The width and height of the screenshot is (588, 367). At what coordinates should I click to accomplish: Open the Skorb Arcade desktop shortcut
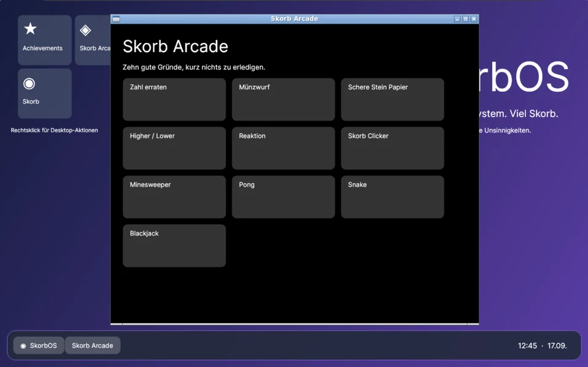pyautogui.click(x=93, y=40)
